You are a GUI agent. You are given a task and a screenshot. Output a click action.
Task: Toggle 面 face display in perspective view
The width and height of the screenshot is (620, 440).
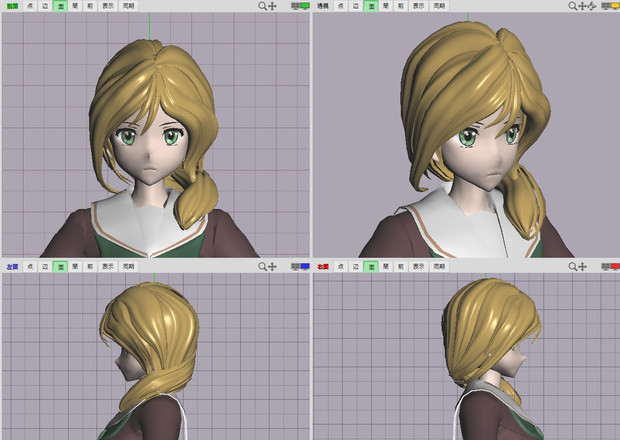pyautogui.click(x=370, y=6)
